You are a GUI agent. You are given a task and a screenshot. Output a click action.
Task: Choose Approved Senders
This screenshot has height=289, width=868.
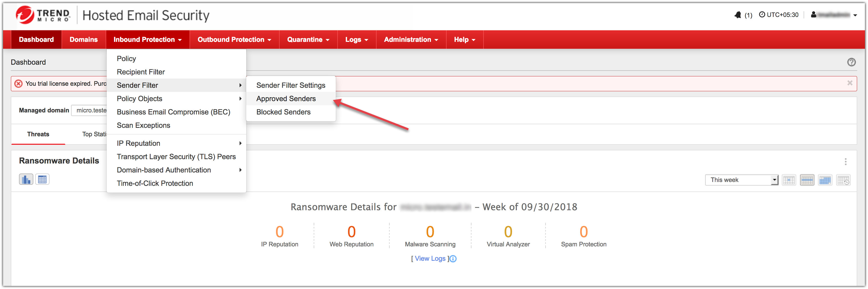(291, 99)
